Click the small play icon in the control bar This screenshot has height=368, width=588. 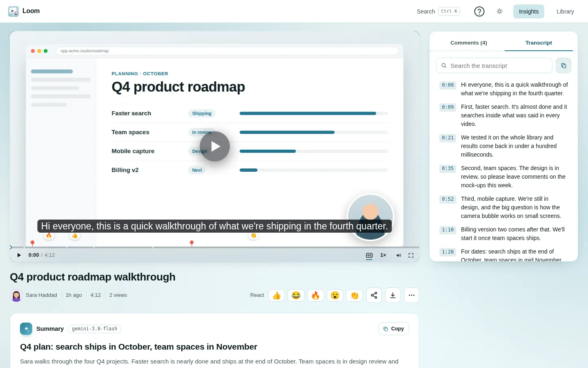19,255
